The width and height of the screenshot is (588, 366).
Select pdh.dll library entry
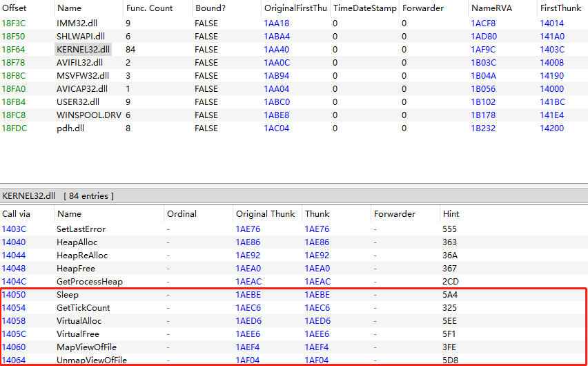pyautogui.click(x=294, y=128)
